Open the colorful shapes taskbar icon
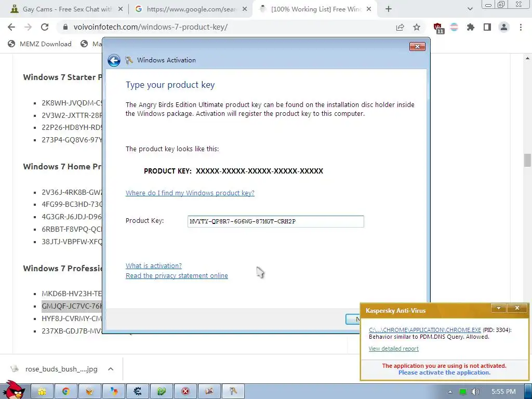Viewport: 532px width, 399px height. click(x=114, y=392)
